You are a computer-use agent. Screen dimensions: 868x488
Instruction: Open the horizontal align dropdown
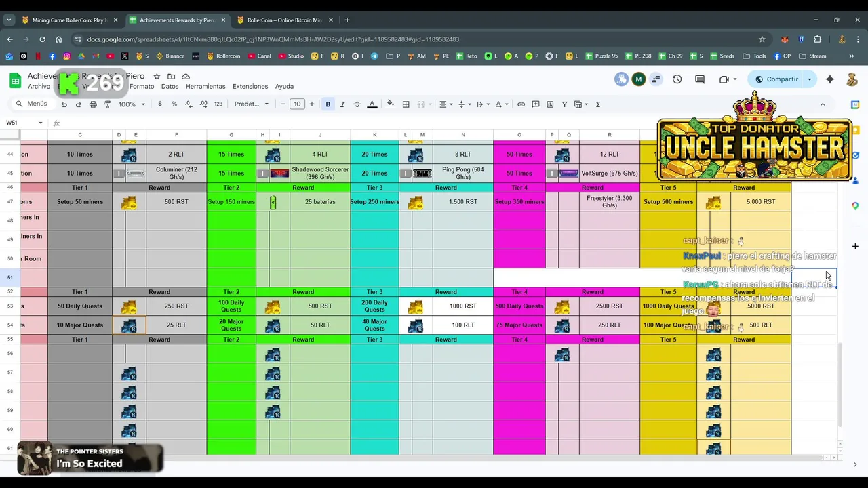(x=446, y=104)
